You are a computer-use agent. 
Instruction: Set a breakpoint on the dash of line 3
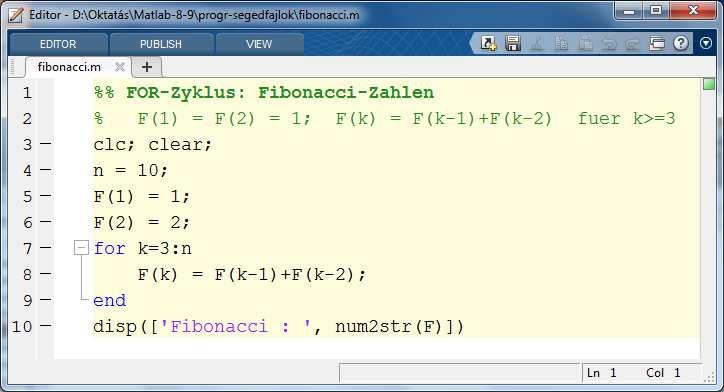[46, 144]
